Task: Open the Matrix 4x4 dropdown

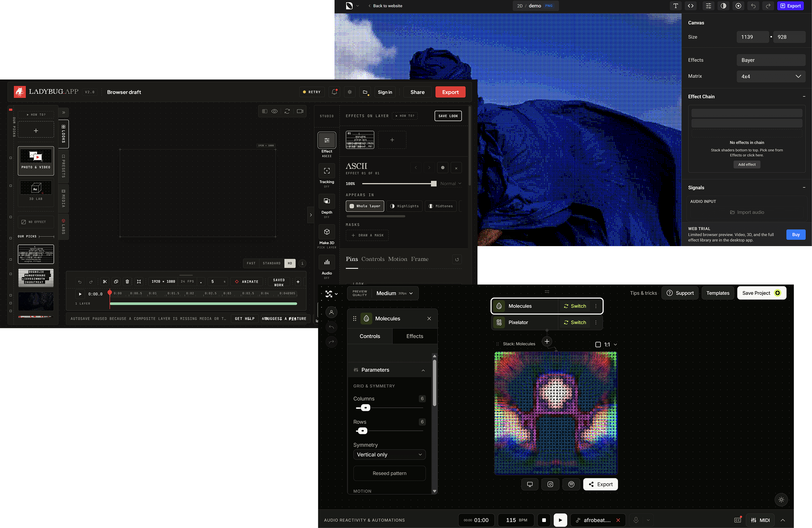Action: [771, 76]
